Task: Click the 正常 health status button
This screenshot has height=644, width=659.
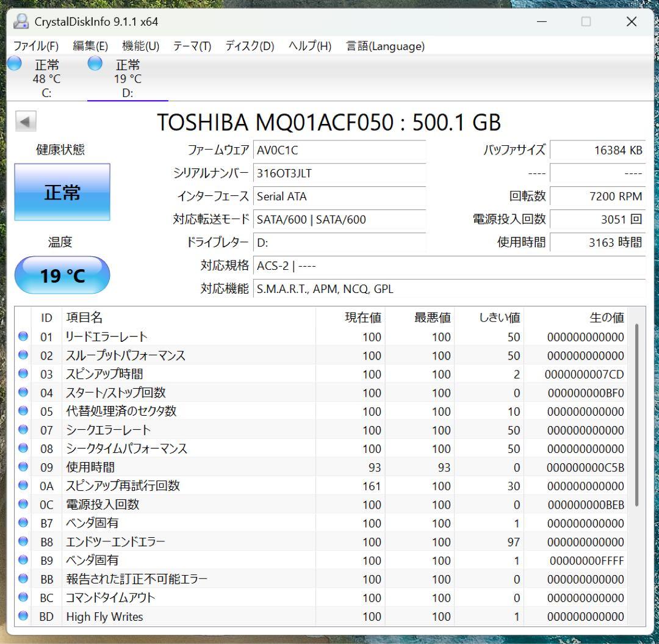Action: tap(62, 192)
